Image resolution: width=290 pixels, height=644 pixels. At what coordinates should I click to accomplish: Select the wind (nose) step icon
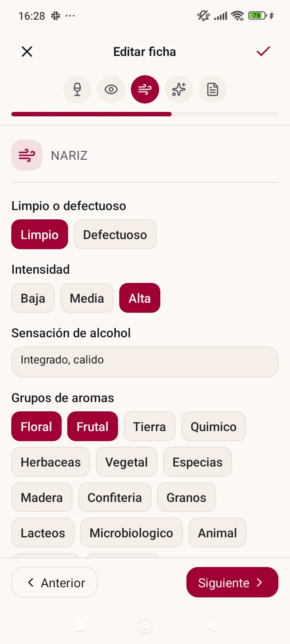[x=145, y=89]
